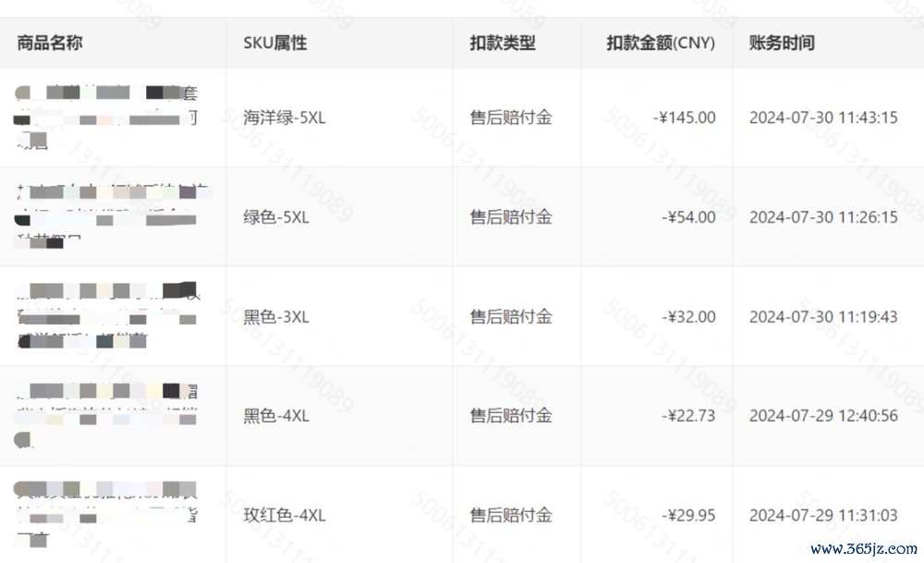
Task: Click the 商品名称 column header
Action: click(50, 43)
